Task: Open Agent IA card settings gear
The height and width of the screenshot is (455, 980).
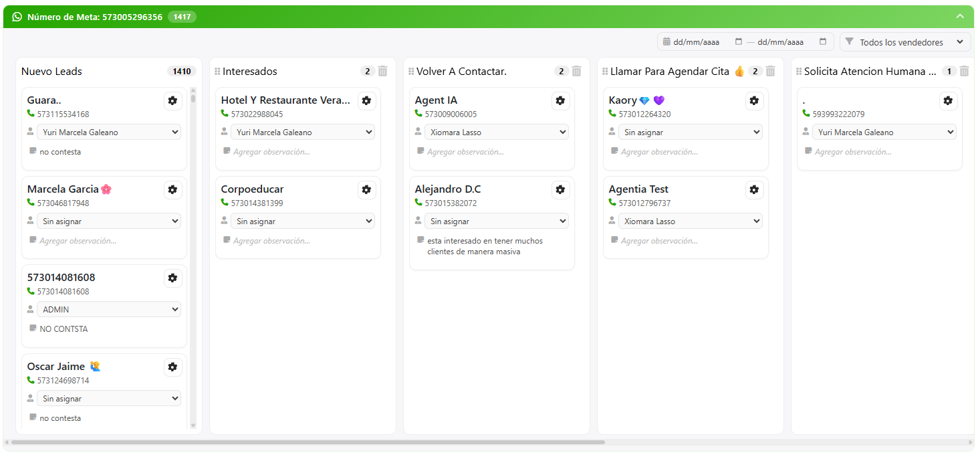Action: pyautogui.click(x=560, y=101)
